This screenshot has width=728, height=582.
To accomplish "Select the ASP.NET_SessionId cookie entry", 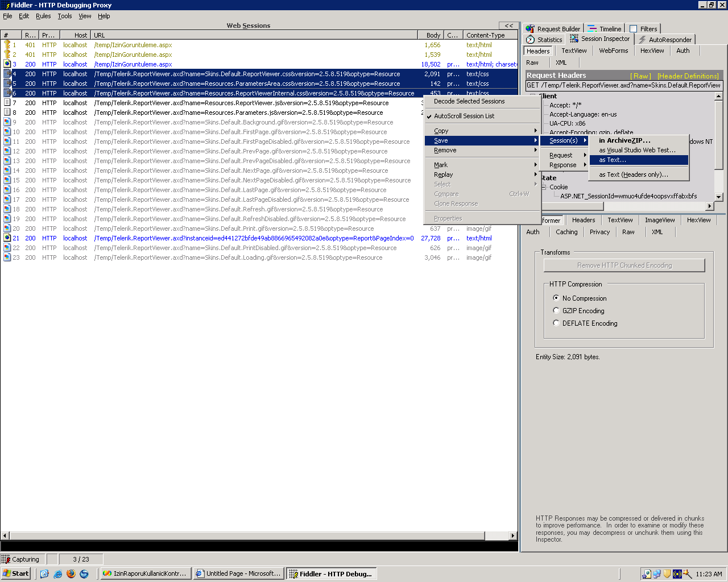I will pos(628,196).
